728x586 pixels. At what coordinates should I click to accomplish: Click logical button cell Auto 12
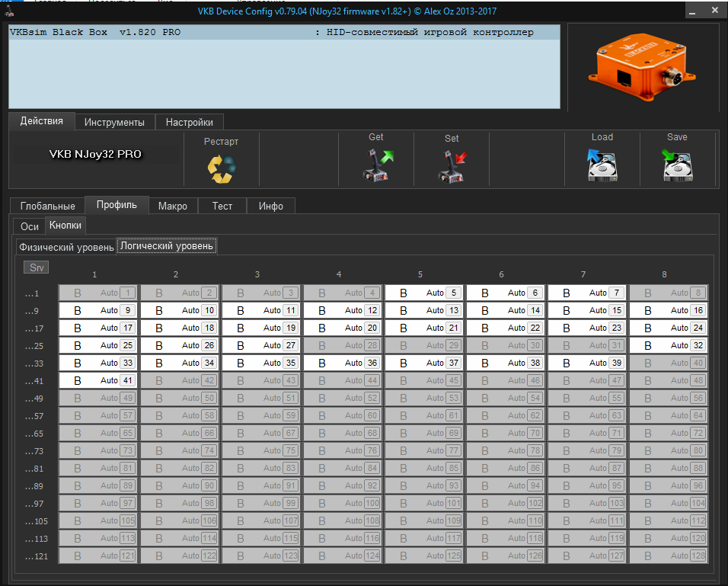[x=343, y=310]
